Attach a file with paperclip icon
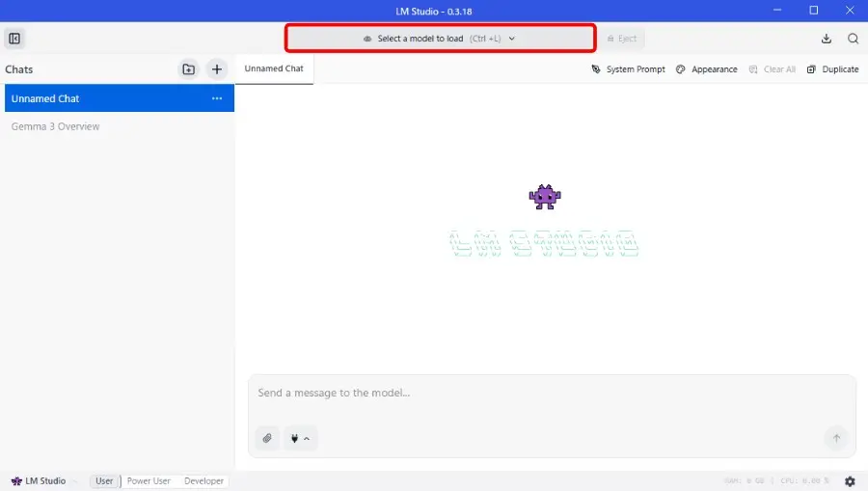This screenshot has width=868, height=491. pyautogui.click(x=267, y=438)
